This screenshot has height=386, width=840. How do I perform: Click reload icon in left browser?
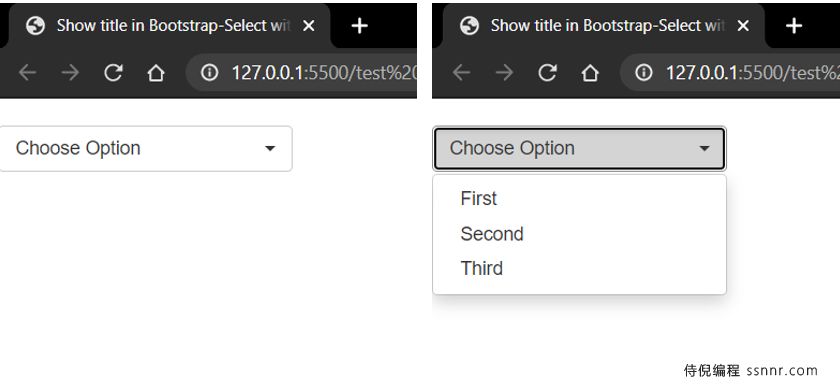click(x=113, y=72)
